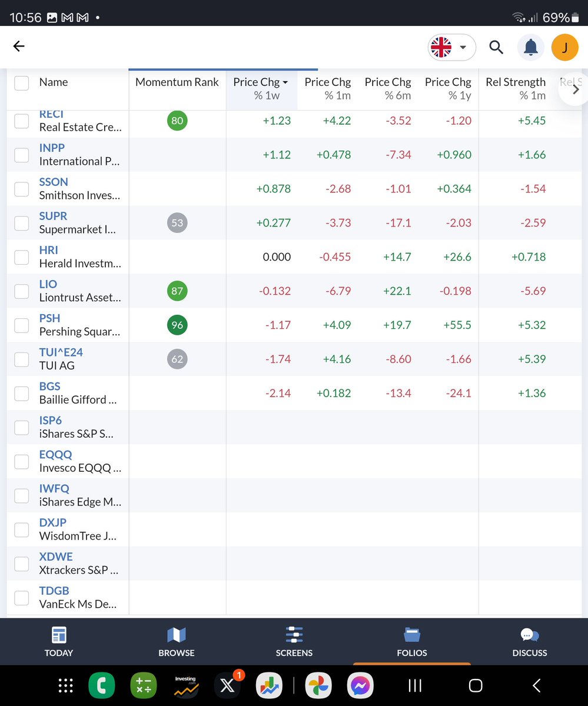Launch the Messenger app
The image size is (588, 706).
click(x=361, y=685)
